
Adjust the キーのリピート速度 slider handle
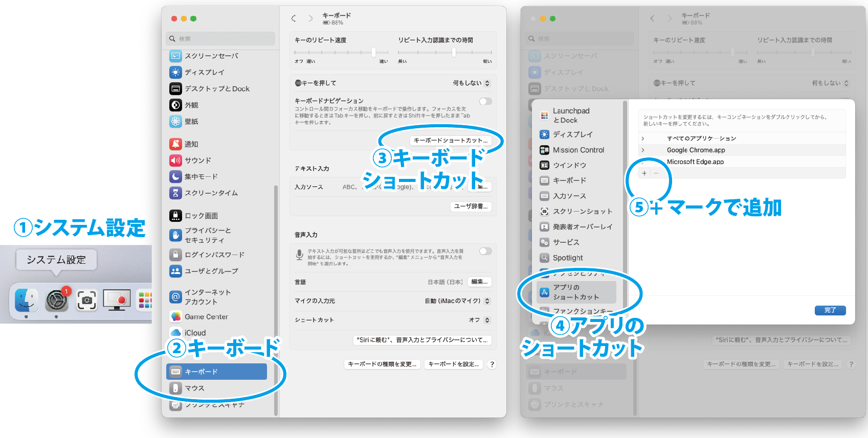click(373, 52)
